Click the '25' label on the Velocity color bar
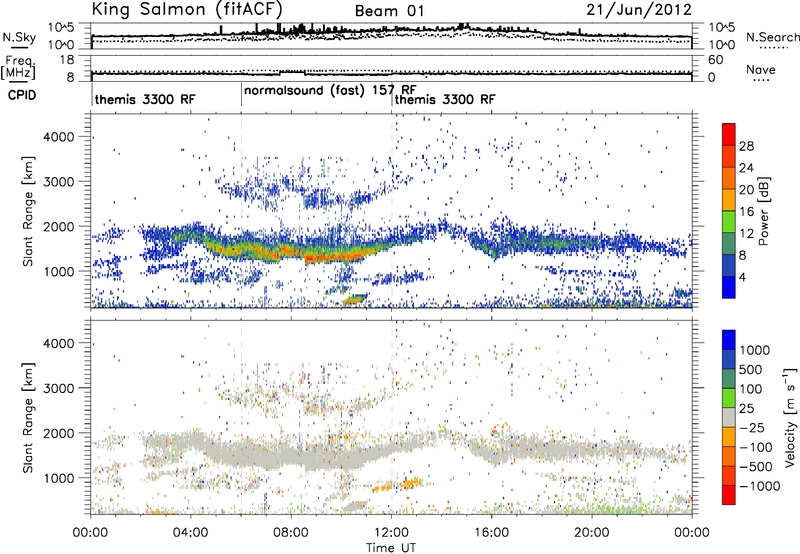The width and height of the screenshot is (800, 554). tap(746, 408)
